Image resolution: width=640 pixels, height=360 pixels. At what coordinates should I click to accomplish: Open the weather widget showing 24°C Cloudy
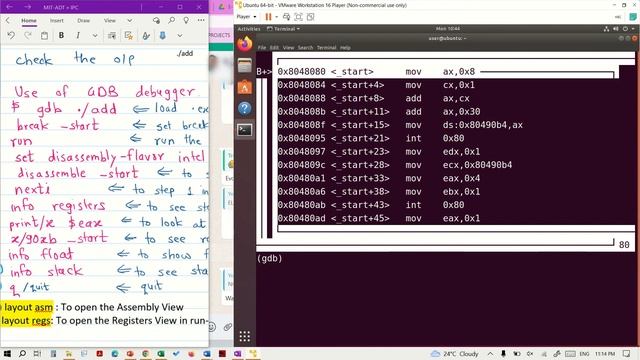point(455,353)
